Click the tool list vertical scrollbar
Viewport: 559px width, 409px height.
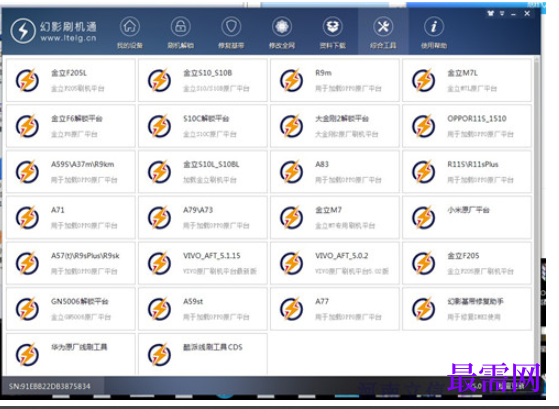point(537,216)
